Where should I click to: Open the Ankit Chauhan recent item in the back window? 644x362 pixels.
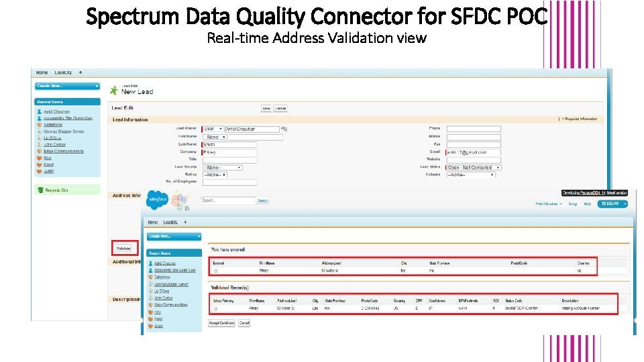pos(56,112)
